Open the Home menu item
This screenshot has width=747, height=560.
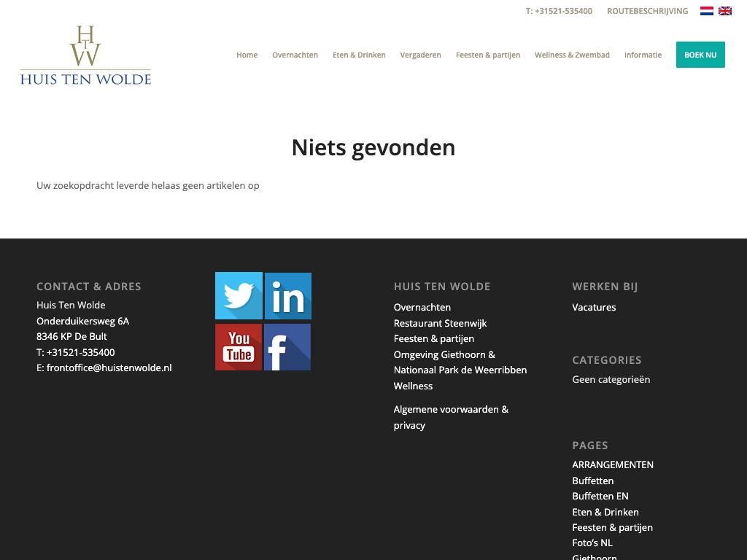point(247,55)
